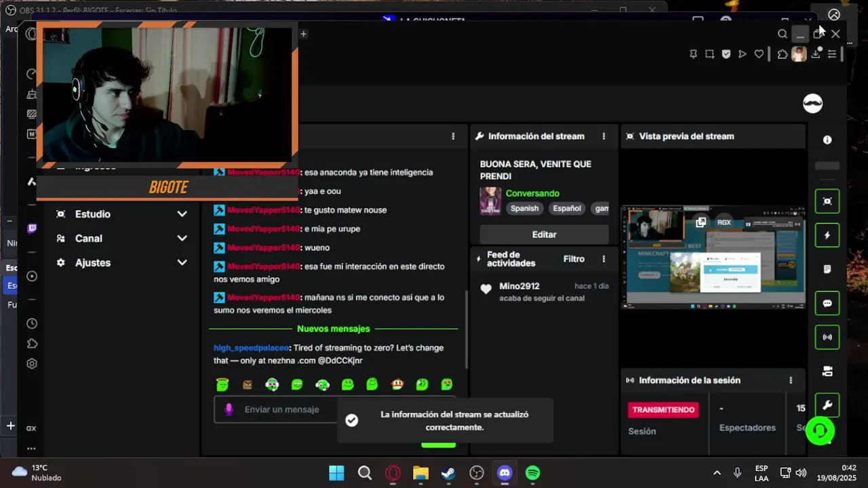Select the Español tag

(x=567, y=209)
